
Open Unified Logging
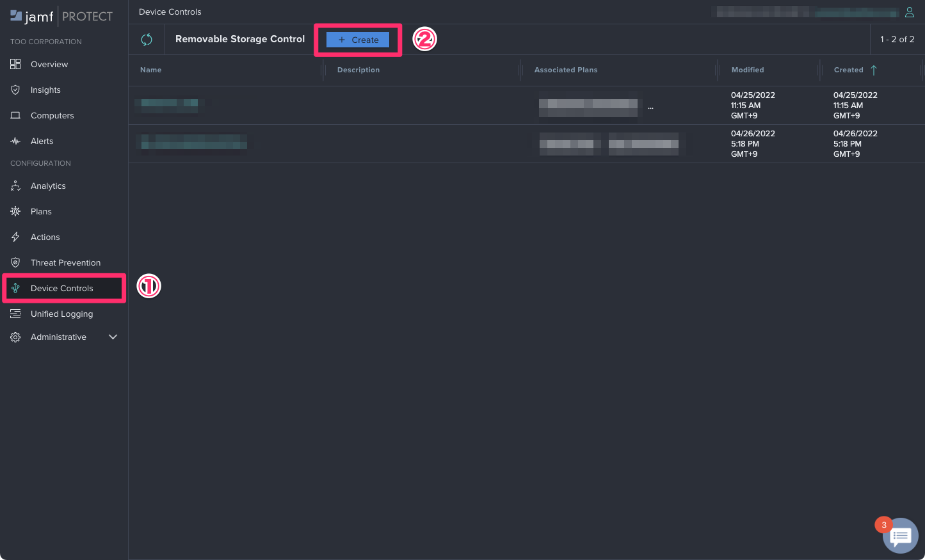62,314
